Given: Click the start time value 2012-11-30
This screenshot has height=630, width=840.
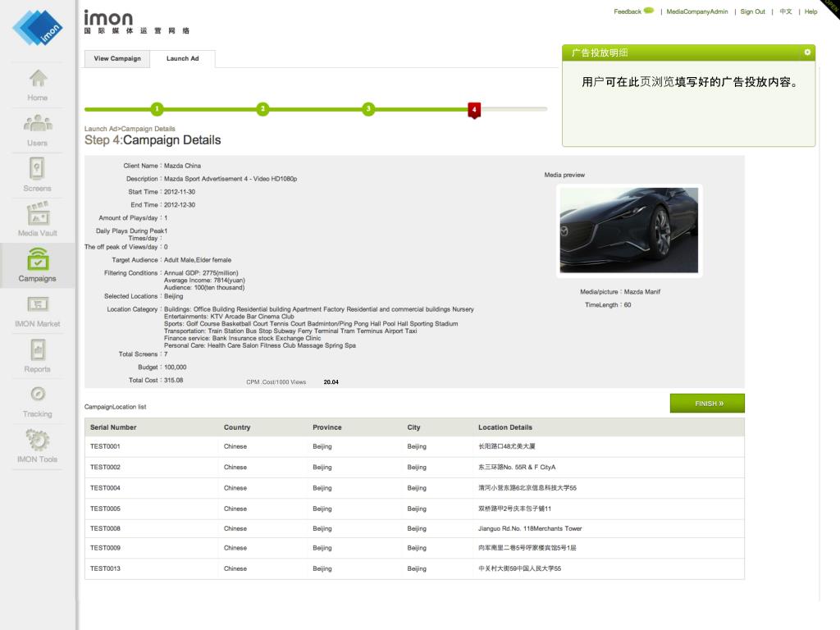Looking at the screenshot, I should 180,192.
